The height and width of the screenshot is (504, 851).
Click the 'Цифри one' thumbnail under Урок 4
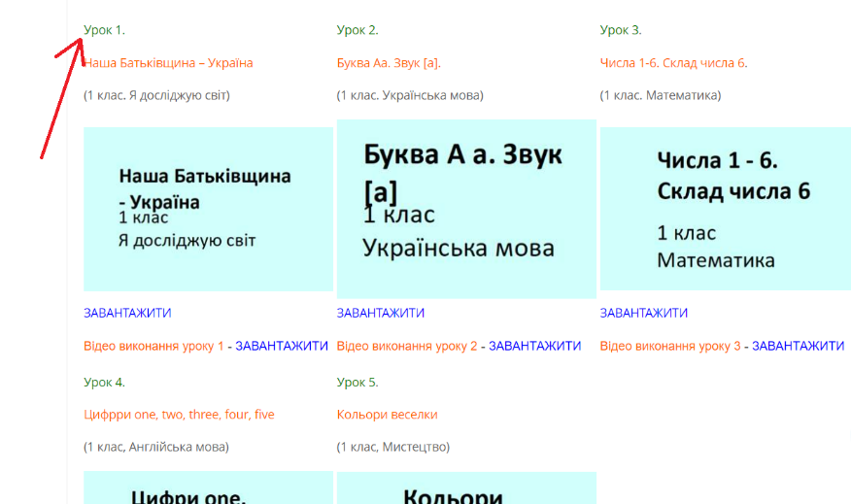pos(208,488)
